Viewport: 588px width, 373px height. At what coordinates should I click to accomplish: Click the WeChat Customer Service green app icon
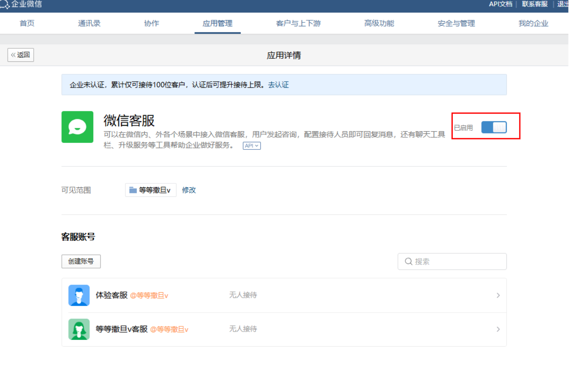click(77, 127)
